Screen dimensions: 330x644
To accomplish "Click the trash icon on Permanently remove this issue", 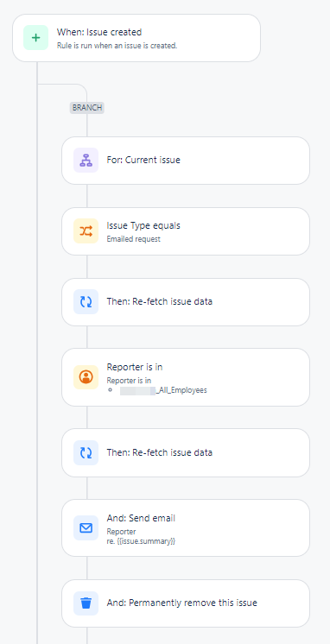I will tap(86, 603).
